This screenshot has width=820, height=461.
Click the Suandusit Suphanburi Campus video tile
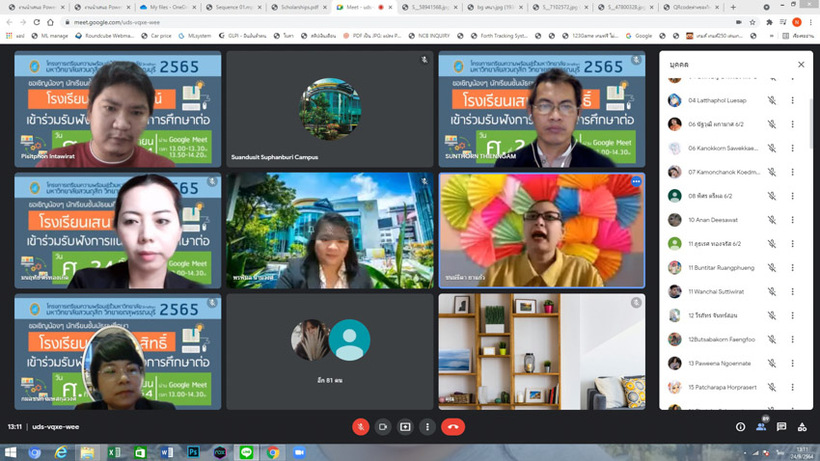click(x=329, y=109)
